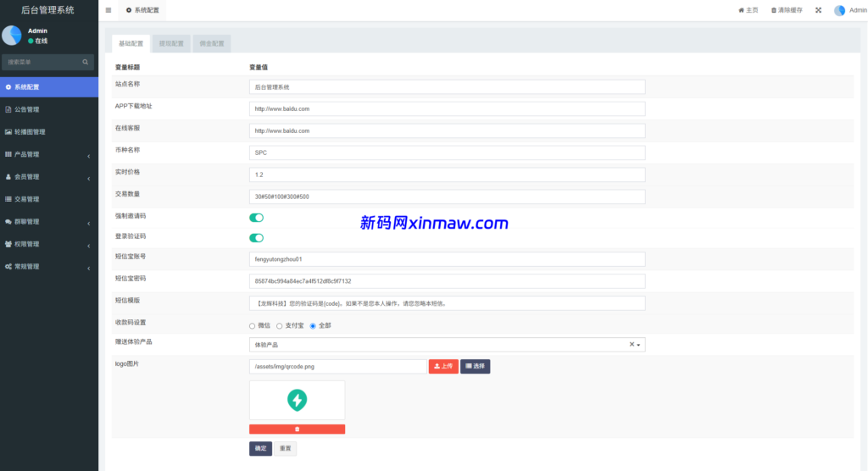Click the 选择 button beside the logo path
Image resolution: width=868 pixels, height=471 pixels.
475,367
